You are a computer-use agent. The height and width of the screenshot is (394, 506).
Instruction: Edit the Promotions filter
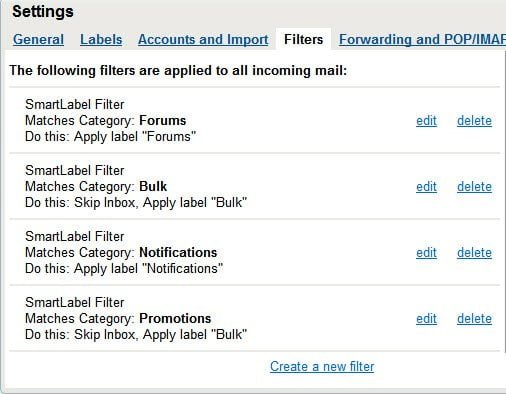point(426,319)
